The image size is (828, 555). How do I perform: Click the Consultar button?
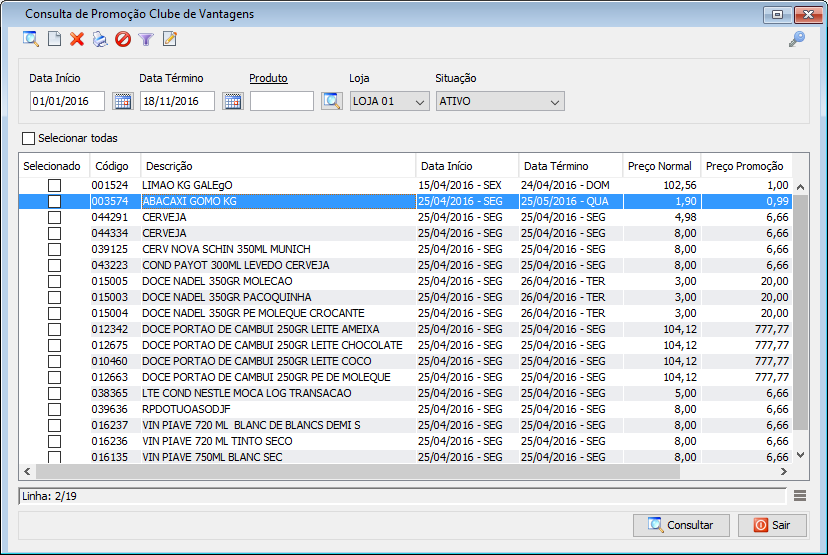(x=681, y=525)
